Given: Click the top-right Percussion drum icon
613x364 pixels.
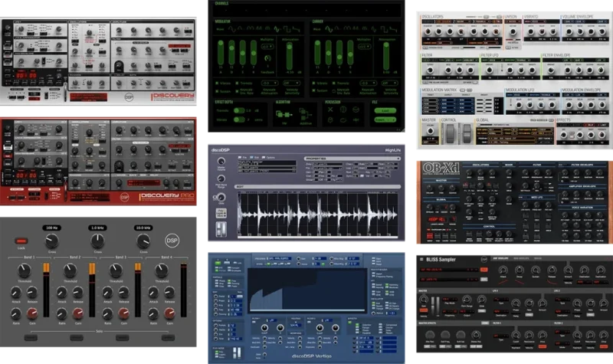Looking at the screenshot, I should tap(356, 110).
